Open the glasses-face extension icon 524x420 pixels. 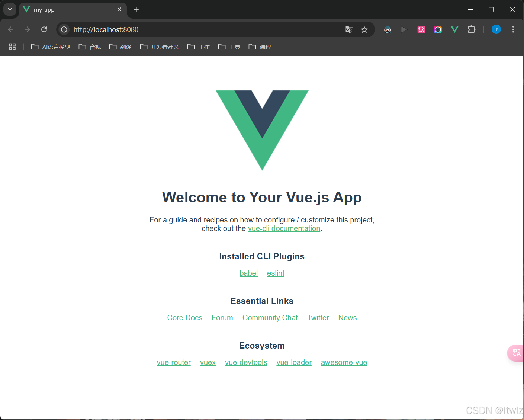(388, 29)
